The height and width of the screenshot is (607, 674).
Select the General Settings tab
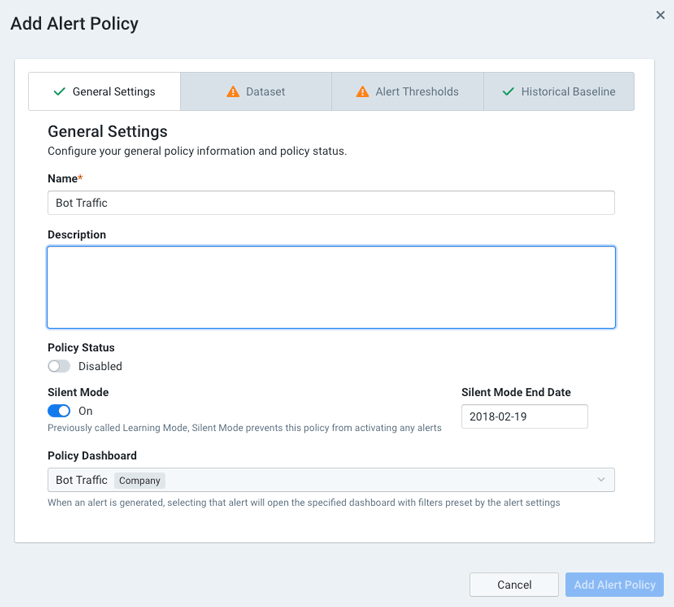point(104,92)
